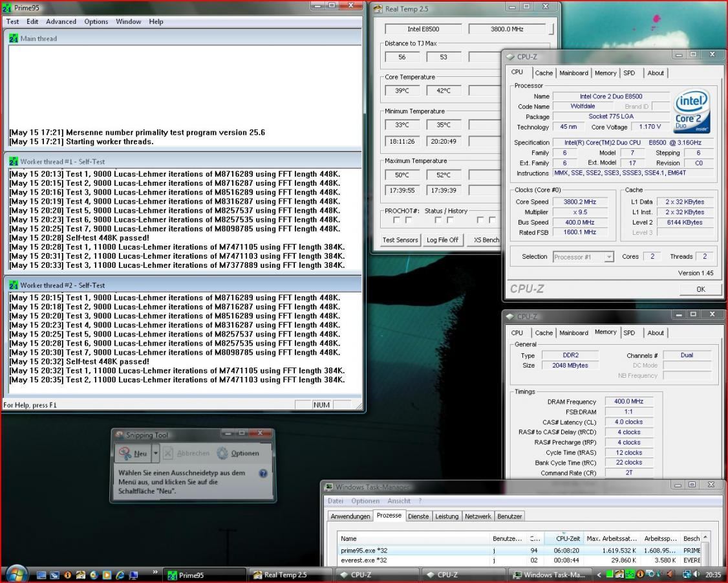Expand quick launch overflow chevron
This screenshot has width=728, height=583.
tap(155, 572)
